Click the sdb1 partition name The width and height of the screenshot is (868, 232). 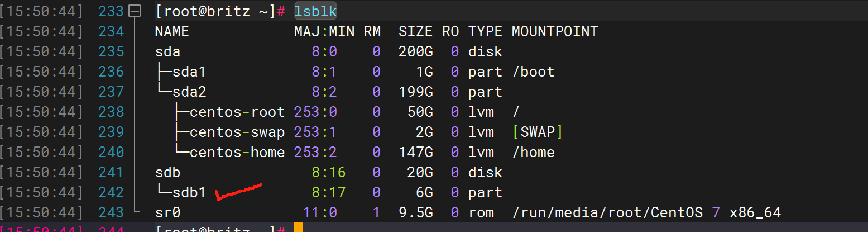tap(189, 192)
